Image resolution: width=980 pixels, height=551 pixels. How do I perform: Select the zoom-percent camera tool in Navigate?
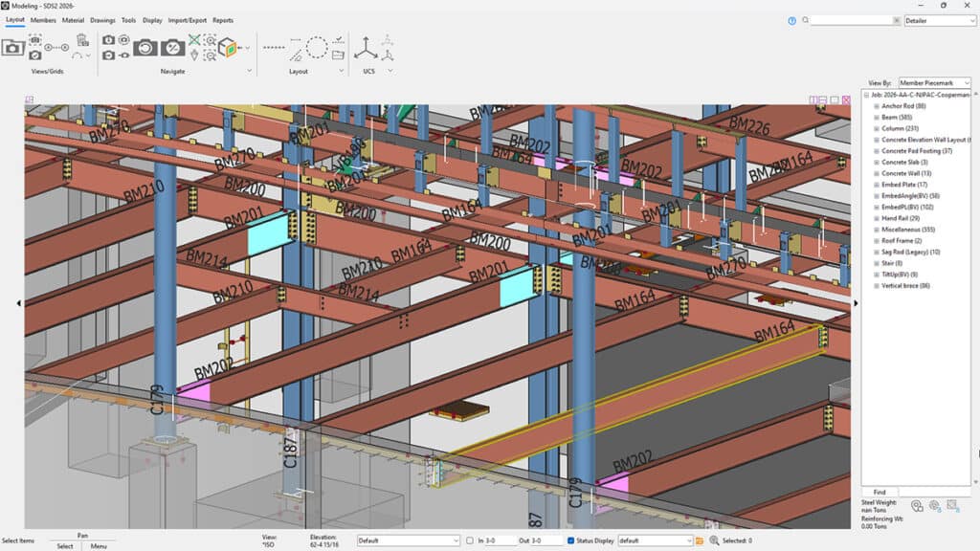172,48
